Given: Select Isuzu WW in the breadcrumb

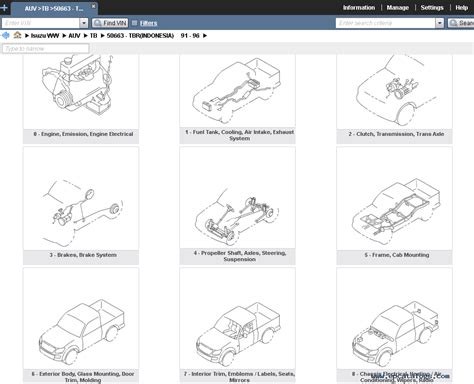Looking at the screenshot, I should tap(45, 35).
